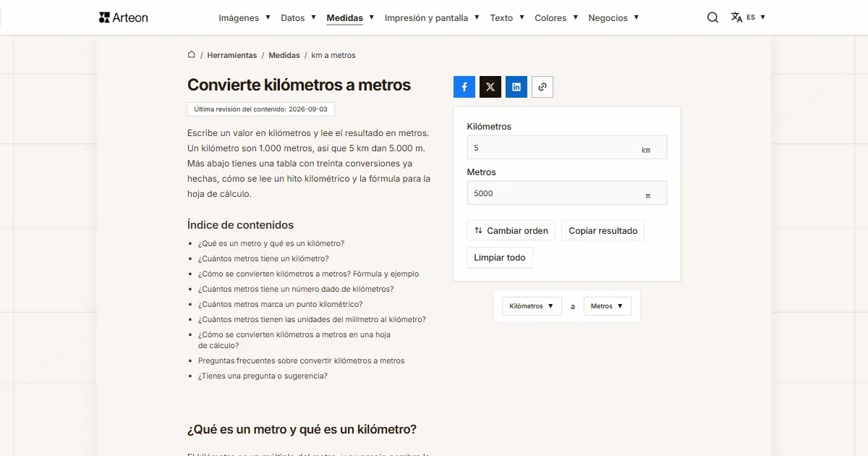
Task: Open the Negocios menu
Action: click(x=613, y=17)
